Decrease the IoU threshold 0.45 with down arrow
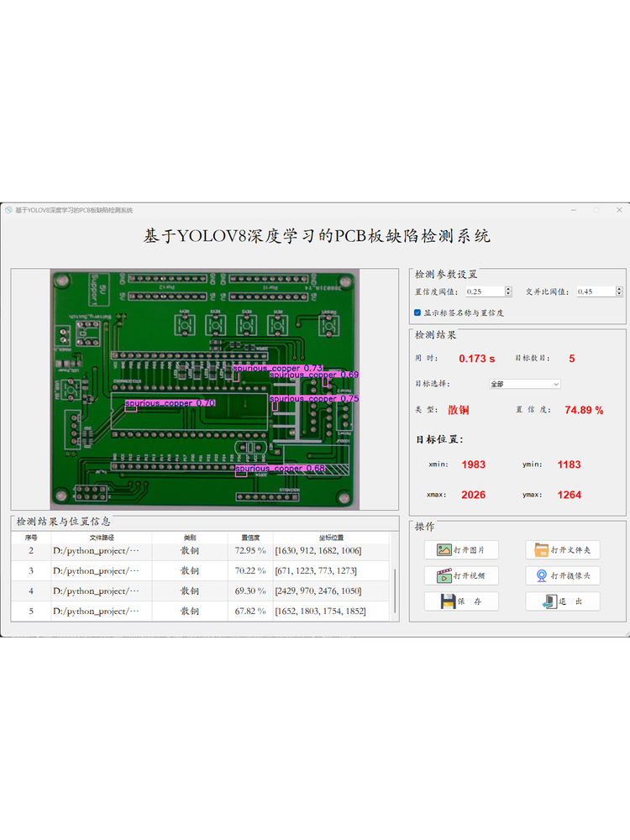Viewport: 630px width, 840px height. [619, 293]
